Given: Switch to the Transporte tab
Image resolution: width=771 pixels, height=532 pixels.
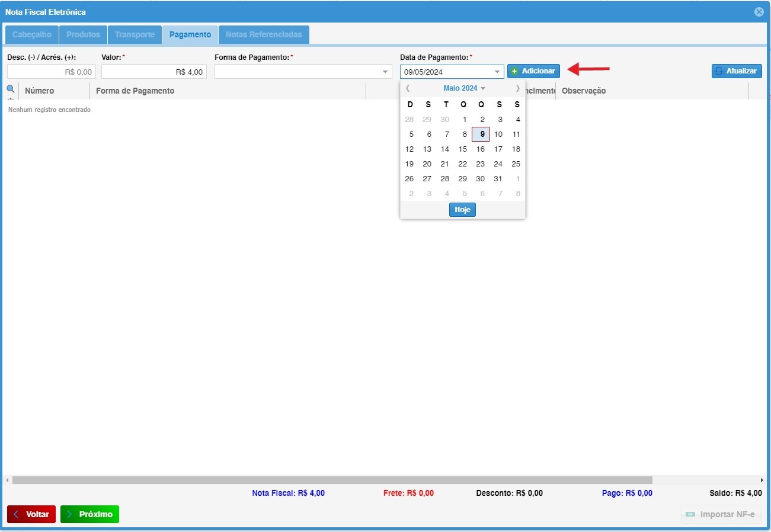Looking at the screenshot, I should (x=135, y=34).
